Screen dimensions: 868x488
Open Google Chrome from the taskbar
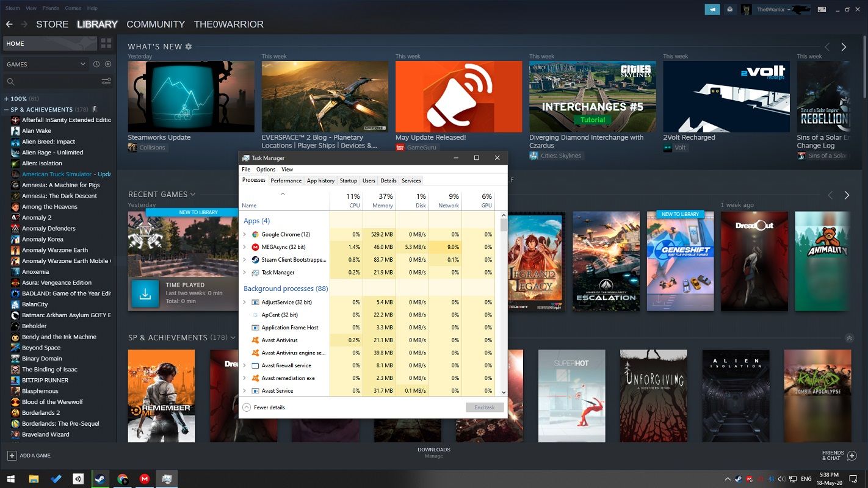coord(123,479)
